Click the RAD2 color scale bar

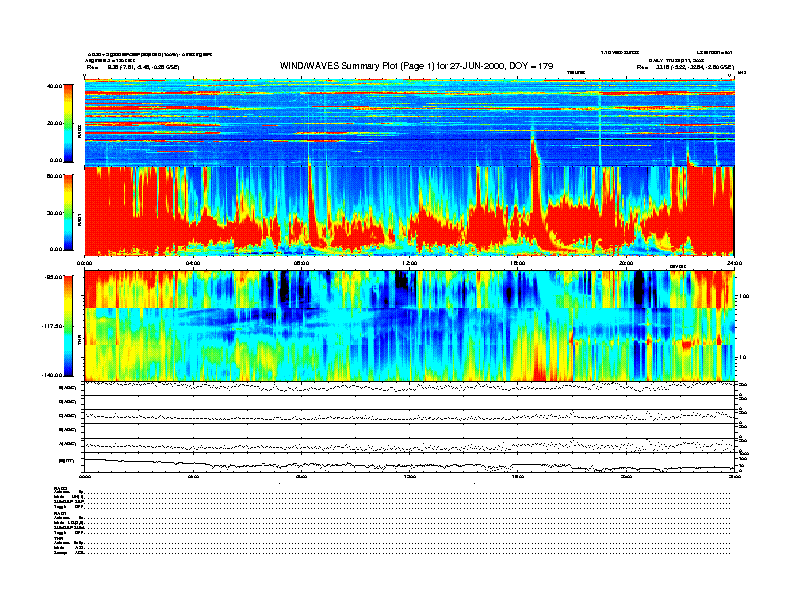(x=68, y=123)
